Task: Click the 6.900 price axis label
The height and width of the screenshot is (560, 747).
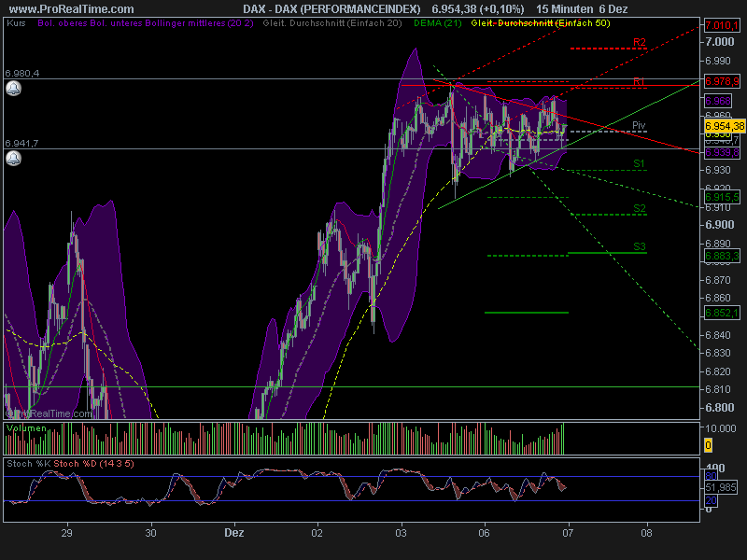Action: click(720, 225)
